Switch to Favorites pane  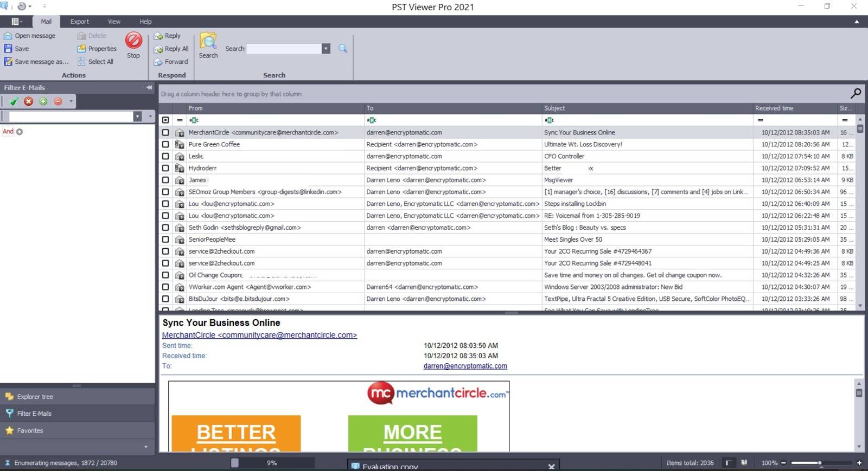click(x=78, y=431)
